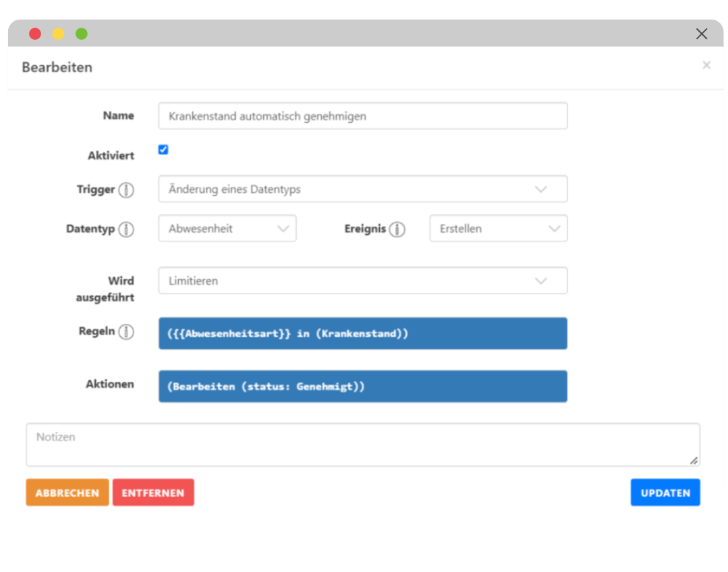Click the green window button in title bar
This screenshot has height=572, width=728.
click(x=82, y=34)
